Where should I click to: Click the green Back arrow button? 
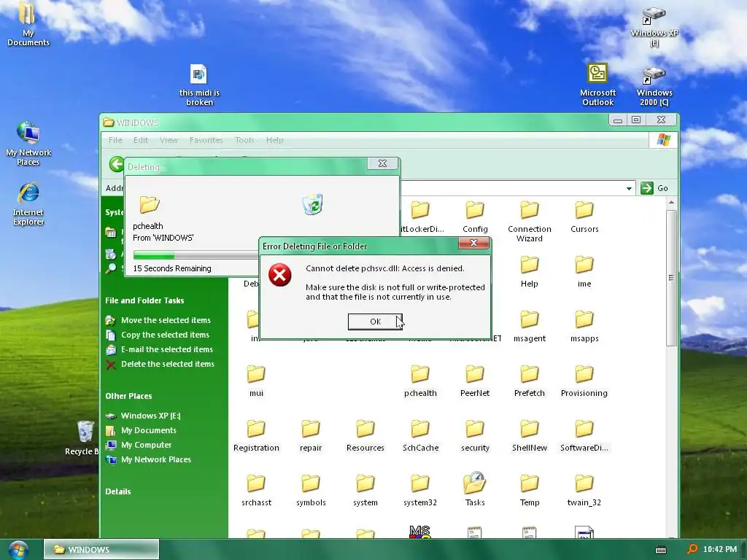click(116, 164)
